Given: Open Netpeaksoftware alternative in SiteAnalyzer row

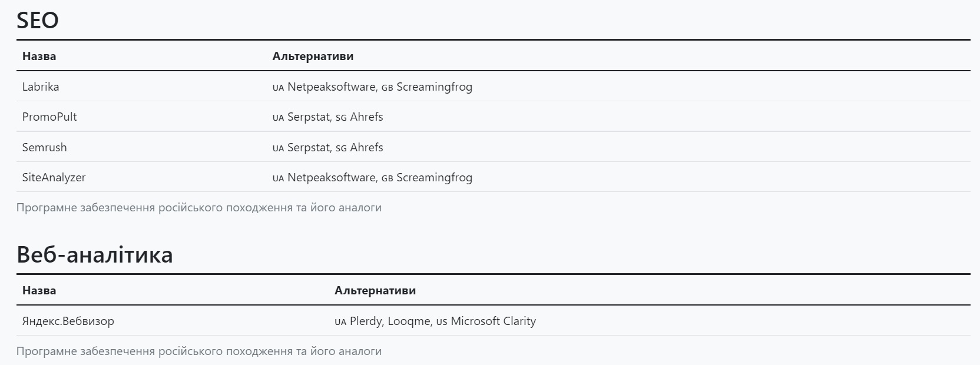Looking at the screenshot, I should (332, 177).
